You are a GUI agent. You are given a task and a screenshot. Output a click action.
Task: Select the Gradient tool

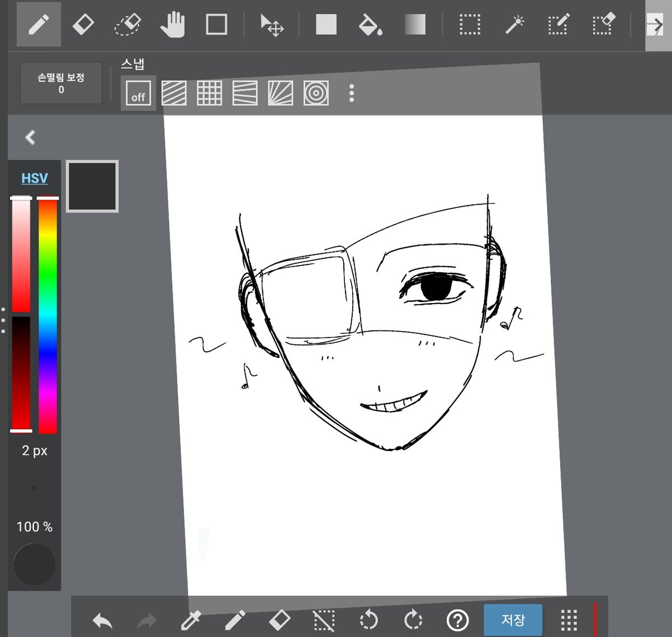click(x=415, y=25)
